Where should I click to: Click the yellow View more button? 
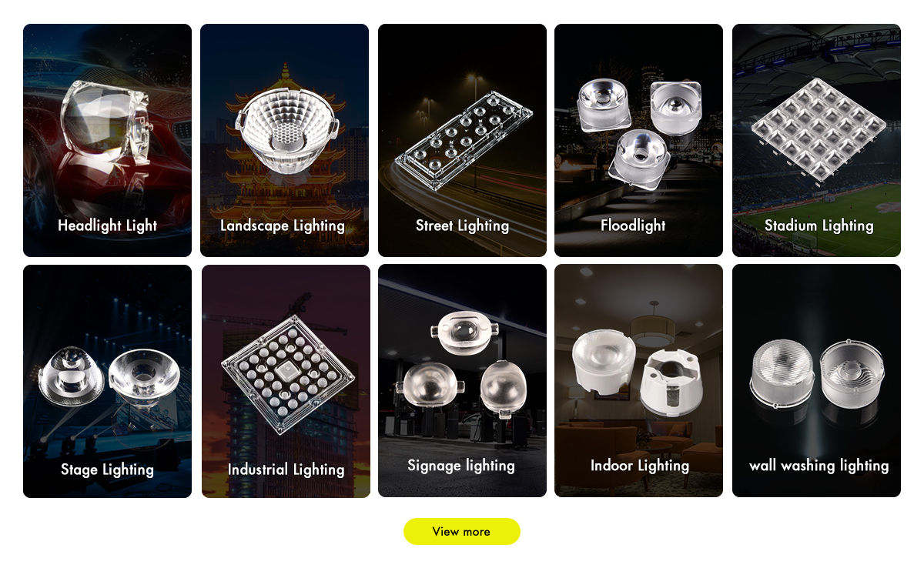pyautogui.click(x=462, y=531)
